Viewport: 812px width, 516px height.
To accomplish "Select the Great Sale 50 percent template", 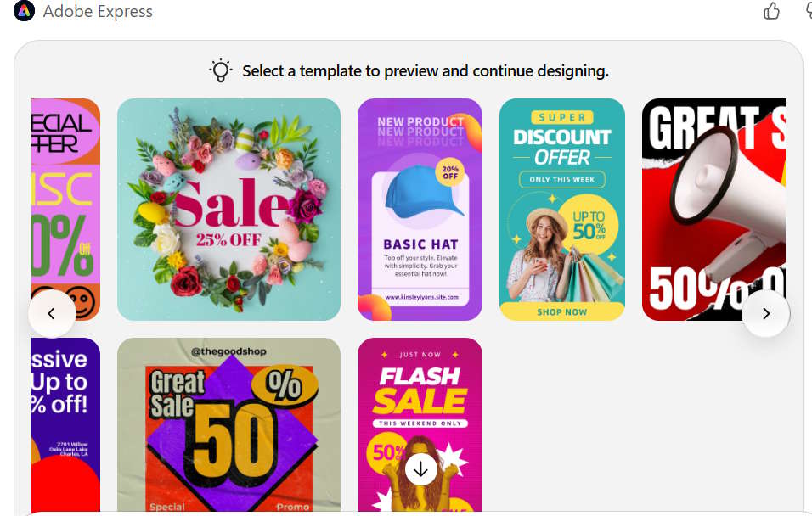I will tap(228, 425).
